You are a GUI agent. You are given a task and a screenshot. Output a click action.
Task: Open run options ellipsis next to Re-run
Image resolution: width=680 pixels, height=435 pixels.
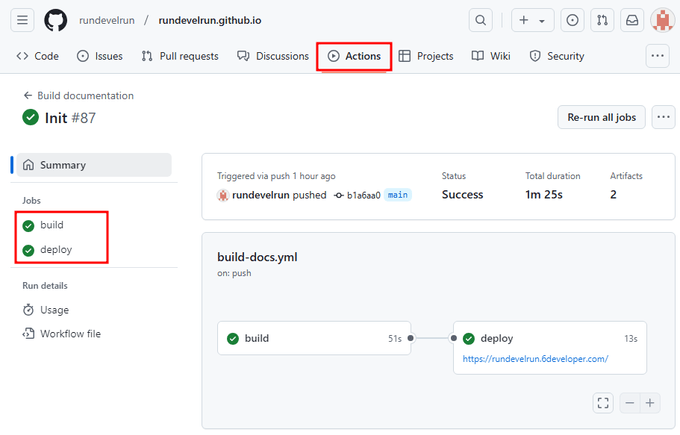663,117
